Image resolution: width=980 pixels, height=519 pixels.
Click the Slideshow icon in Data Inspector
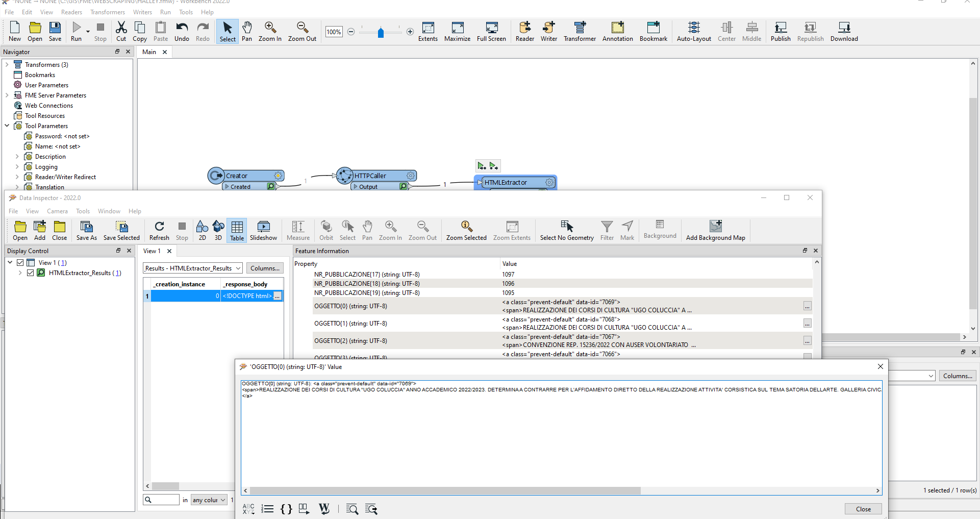(x=263, y=231)
